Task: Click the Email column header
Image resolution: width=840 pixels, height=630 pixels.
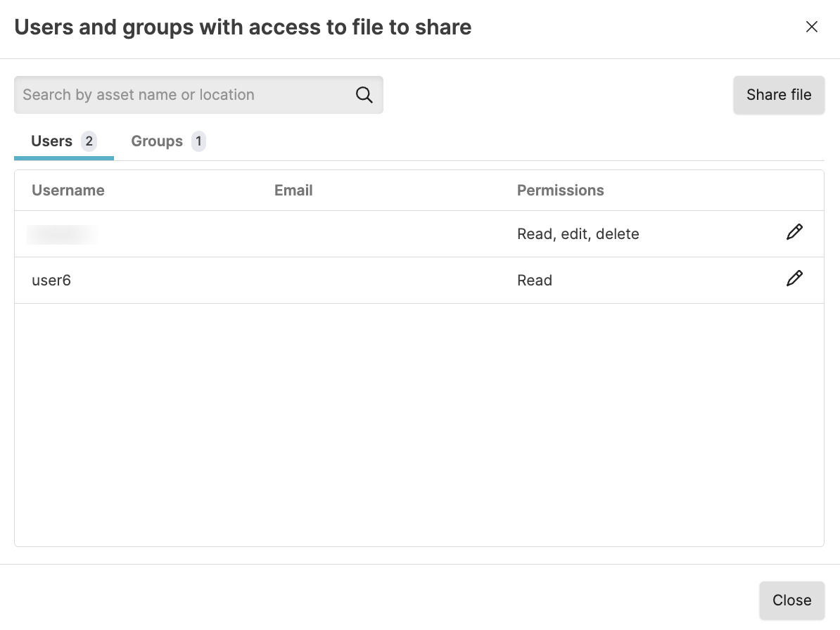Action: point(293,191)
